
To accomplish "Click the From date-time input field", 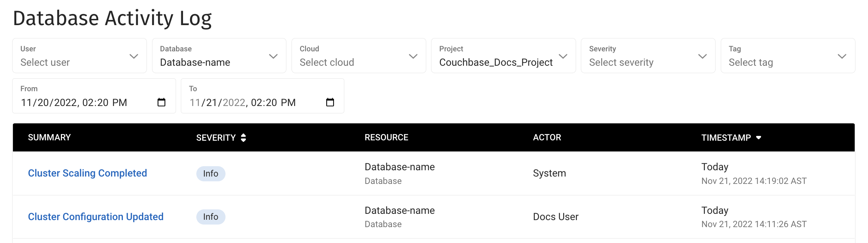I will point(94,96).
